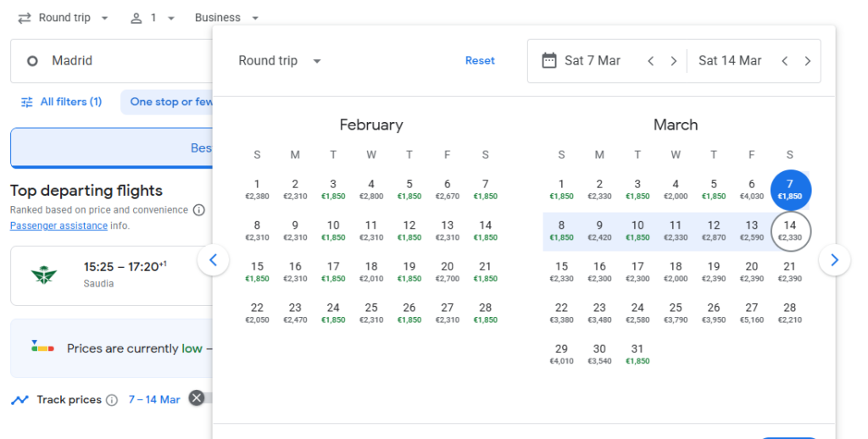Choose March 31 priced at €1,850
Screen dimensions: 868x439
(637, 353)
